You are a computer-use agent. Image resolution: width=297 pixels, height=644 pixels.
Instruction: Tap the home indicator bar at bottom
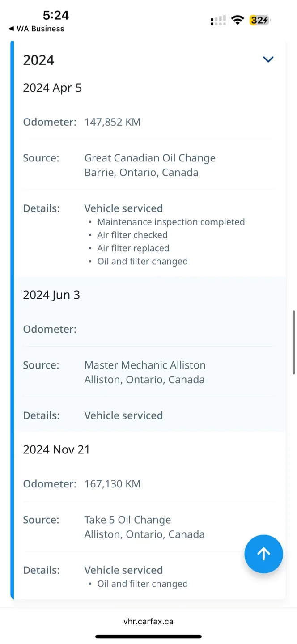pyautogui.click(x=148, y=636)
